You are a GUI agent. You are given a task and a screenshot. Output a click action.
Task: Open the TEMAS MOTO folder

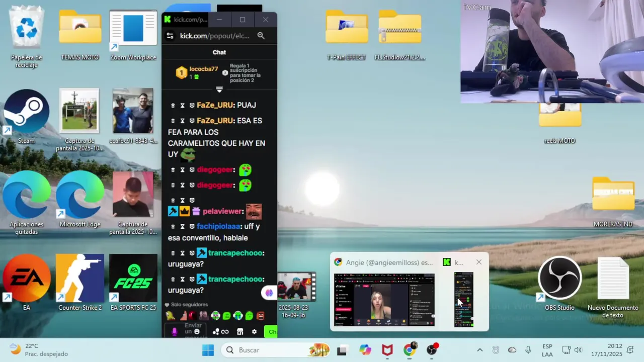coord(80,35)
